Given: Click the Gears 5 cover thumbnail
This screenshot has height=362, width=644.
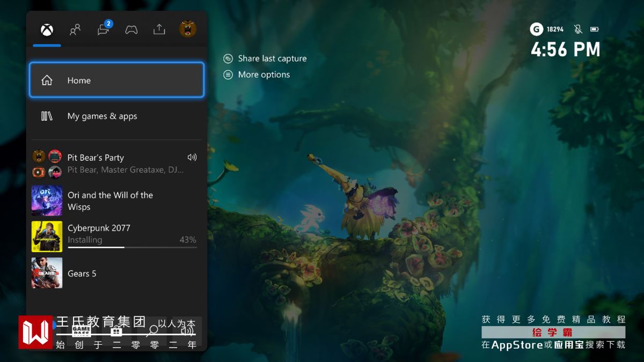Looking at the screenshot, I should [47, 273].
